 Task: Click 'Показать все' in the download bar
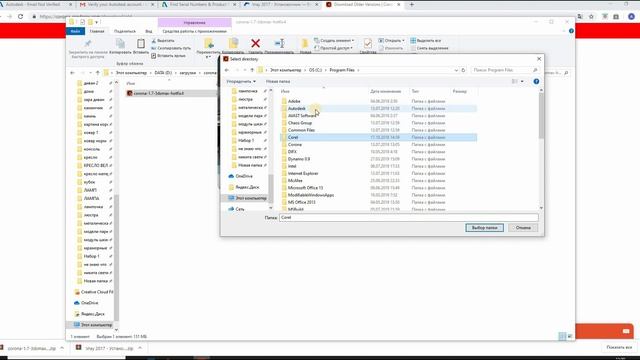[x=619, y=347]
